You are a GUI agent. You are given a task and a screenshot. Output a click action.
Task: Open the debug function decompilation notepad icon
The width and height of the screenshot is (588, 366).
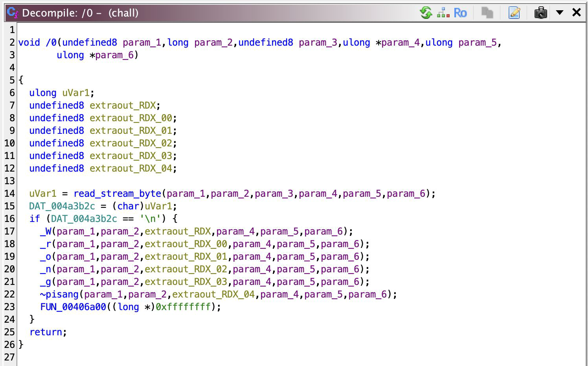514,13
